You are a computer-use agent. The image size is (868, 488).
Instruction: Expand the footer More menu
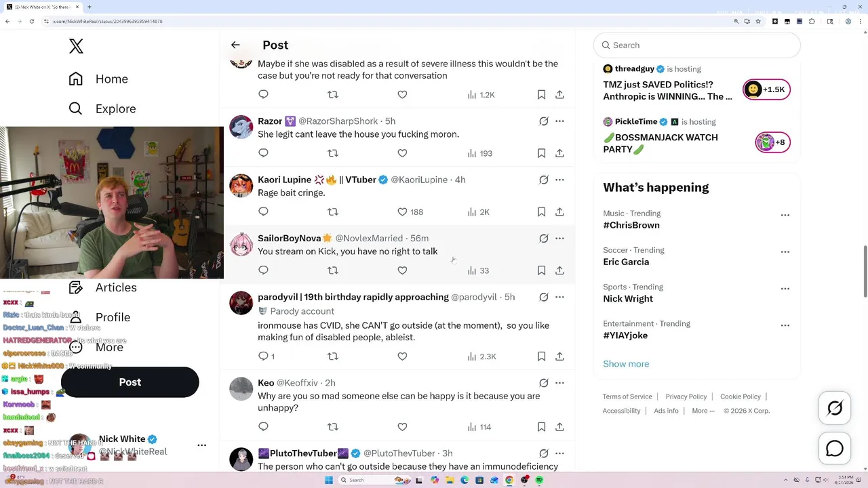703,411
